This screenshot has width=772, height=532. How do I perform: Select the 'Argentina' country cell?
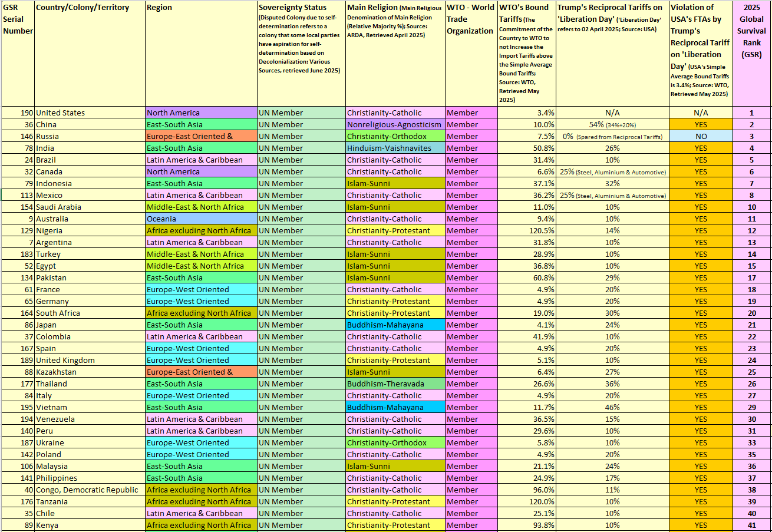(90, 242)
